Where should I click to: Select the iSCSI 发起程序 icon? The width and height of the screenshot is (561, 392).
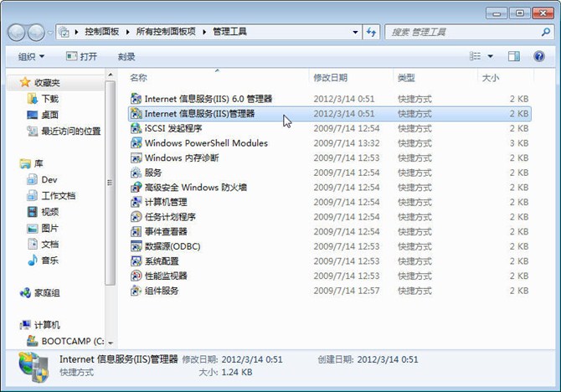click(136, 128)
